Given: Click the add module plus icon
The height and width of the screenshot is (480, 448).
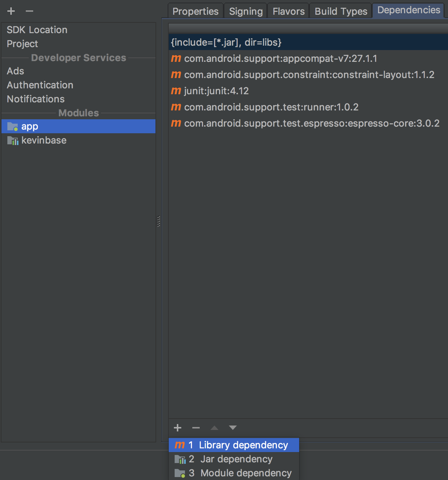Looking at the screenshot, I should click(x=11, y=11).
